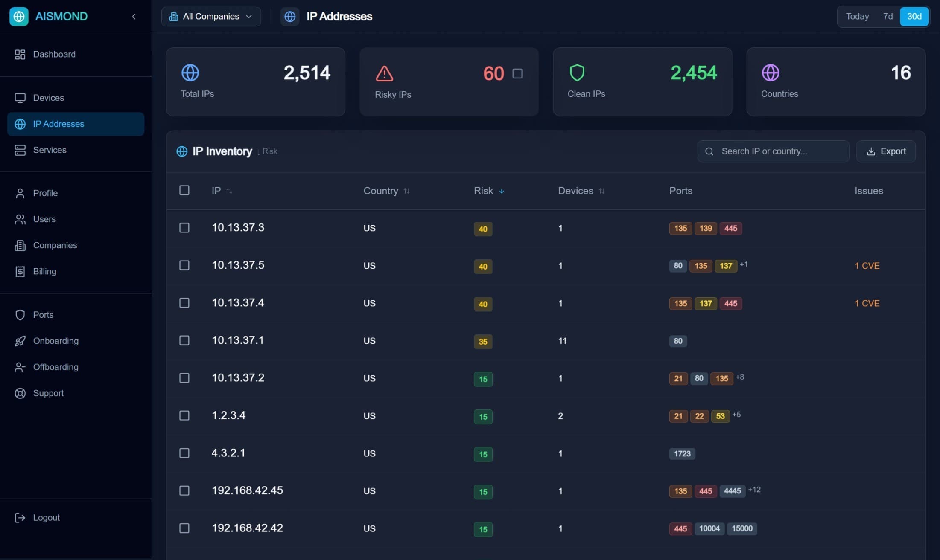Image resolution: width=940 pixels, height=560 pixels.
Task: Open the Services section
Action: point(50,150)
